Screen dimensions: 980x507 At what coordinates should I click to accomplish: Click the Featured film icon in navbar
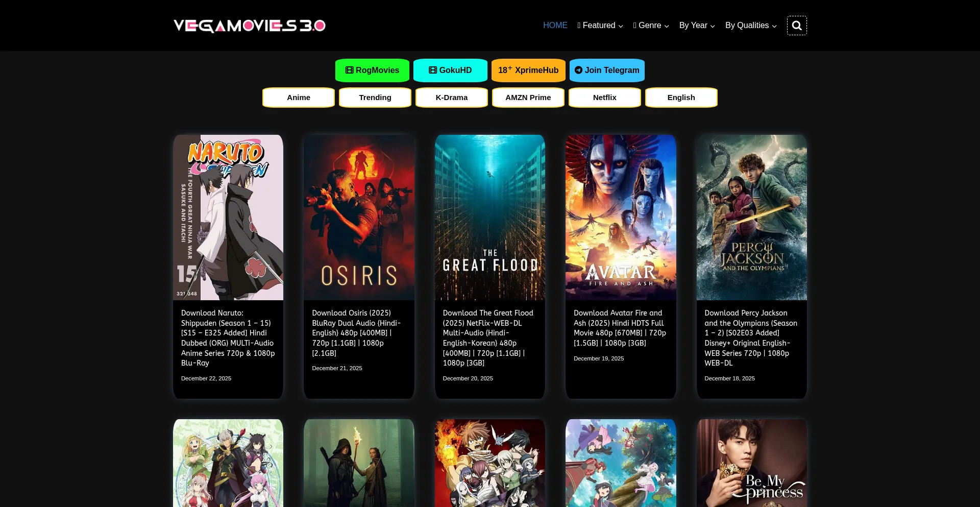pos(579,25)
